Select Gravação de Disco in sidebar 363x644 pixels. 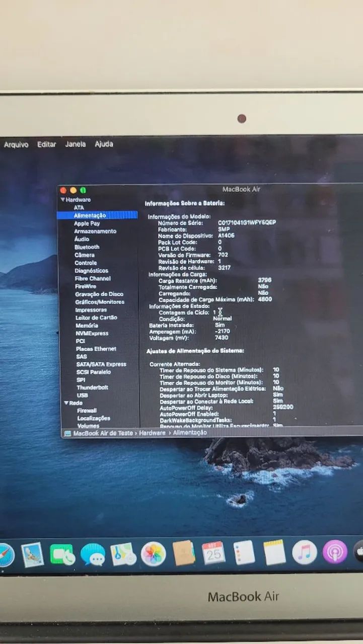99,294
